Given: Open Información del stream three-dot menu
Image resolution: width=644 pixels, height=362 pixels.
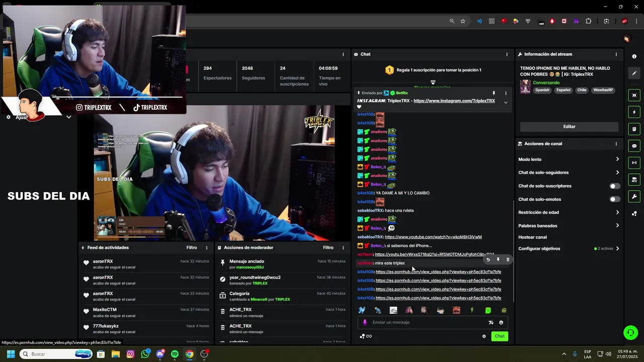Looking at the screenshot, I should click(x=616, y=54).
